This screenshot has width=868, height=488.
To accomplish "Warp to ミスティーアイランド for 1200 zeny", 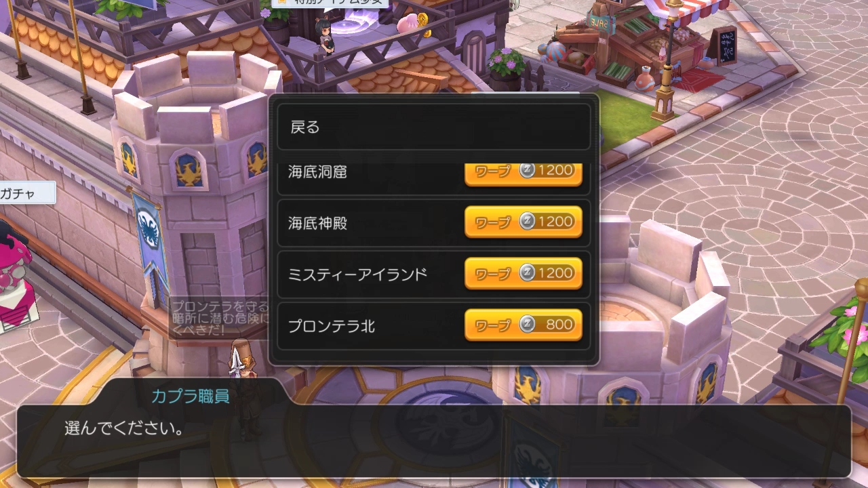I will (x=523, y=273).
